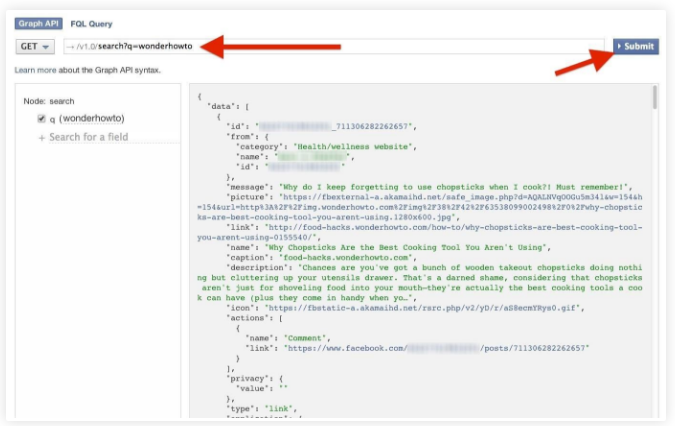Click the Node: search label

pyautogui.click(x=49, y=101)
